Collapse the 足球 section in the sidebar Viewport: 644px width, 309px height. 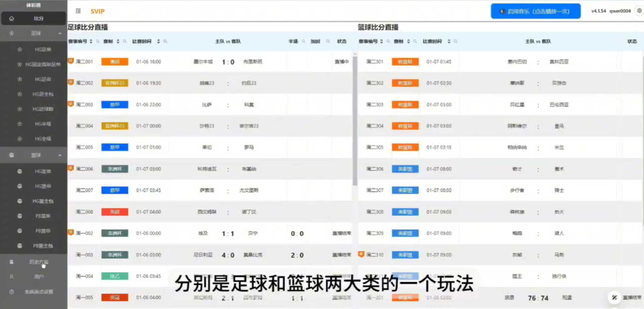[60, 33]
